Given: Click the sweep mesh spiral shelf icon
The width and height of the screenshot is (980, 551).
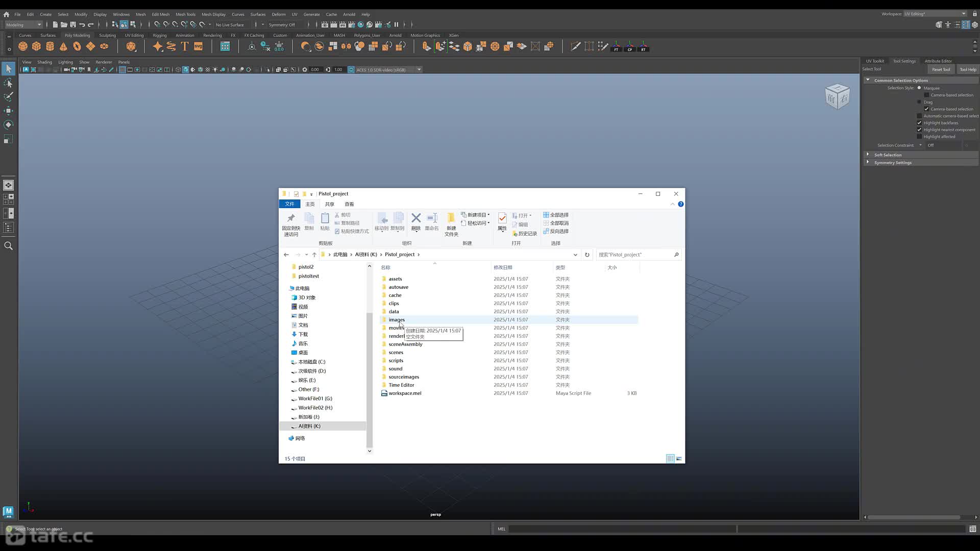Looking at the screenshot, I should click(x=171, y=46).
